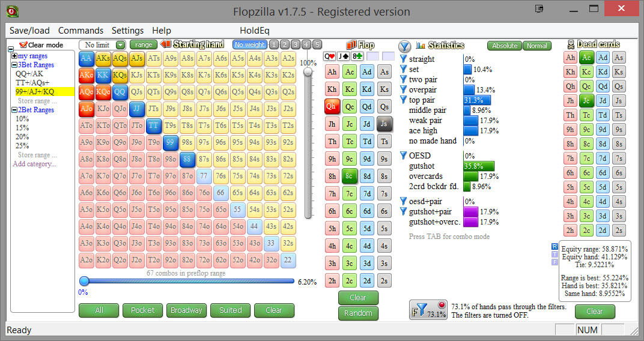Image resolution: width=644 pixels, height=341 pixels.
Task: Toggle the overpair filter funnel
Action: pos(403,90)
